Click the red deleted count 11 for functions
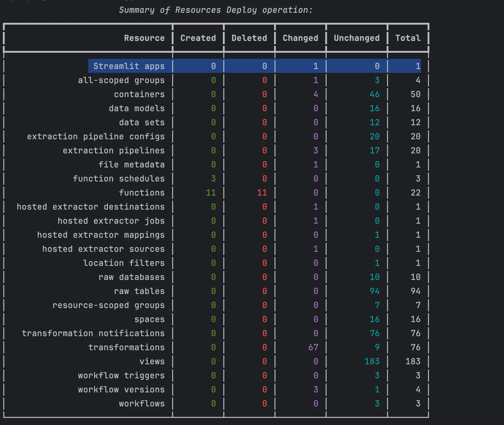Image resolution: width=504 pixels, height=425 pixels. click(262, 193)
